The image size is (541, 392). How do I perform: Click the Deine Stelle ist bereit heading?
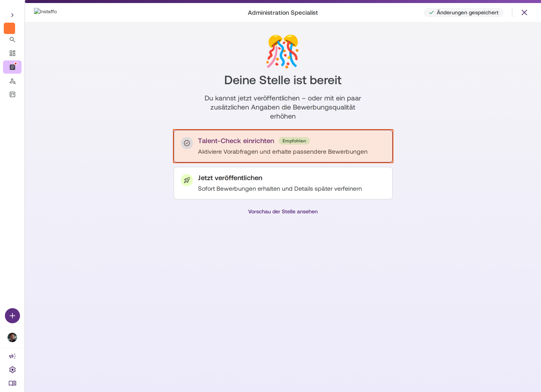coord(283,80)
